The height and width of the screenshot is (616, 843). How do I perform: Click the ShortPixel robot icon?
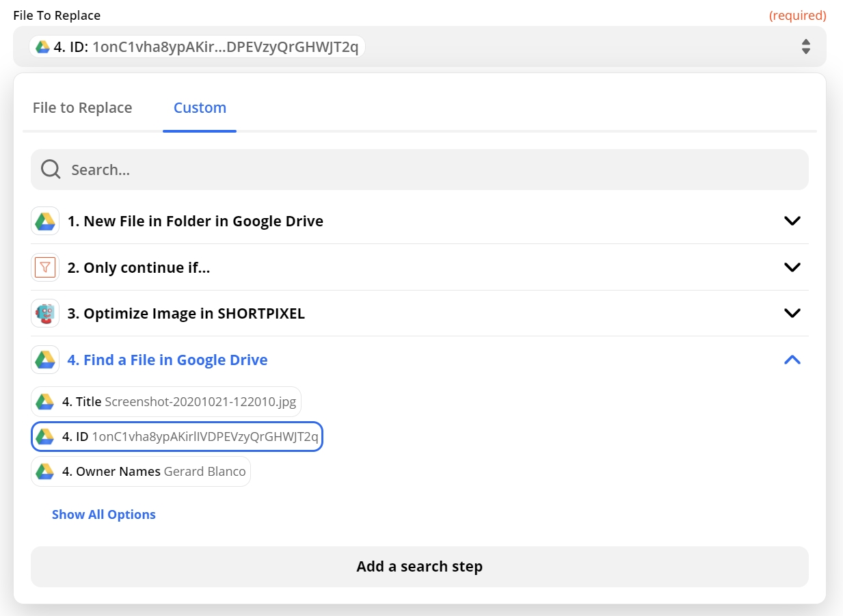[x=45, y=313]
